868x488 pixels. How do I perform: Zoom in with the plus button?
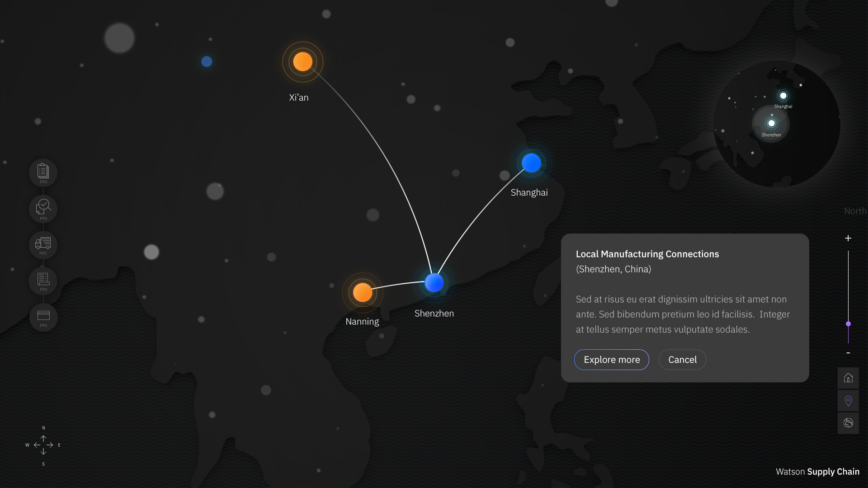[x=848, y=238]
